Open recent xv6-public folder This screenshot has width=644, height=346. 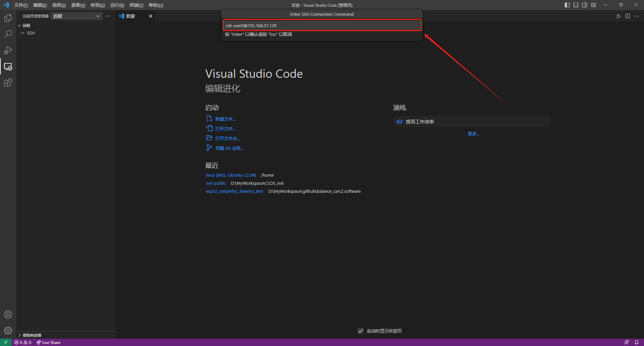point(216,183)
